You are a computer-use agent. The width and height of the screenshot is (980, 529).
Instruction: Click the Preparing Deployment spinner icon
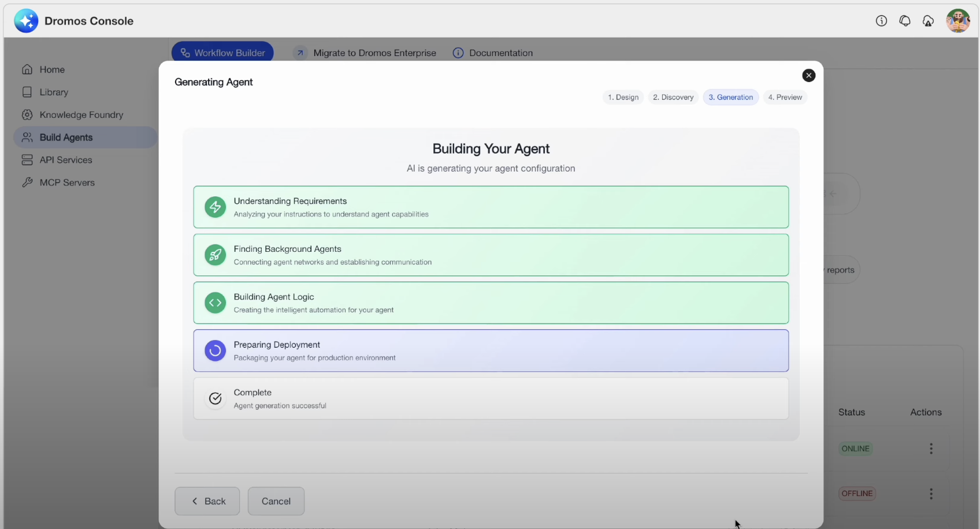click(215, 351)
